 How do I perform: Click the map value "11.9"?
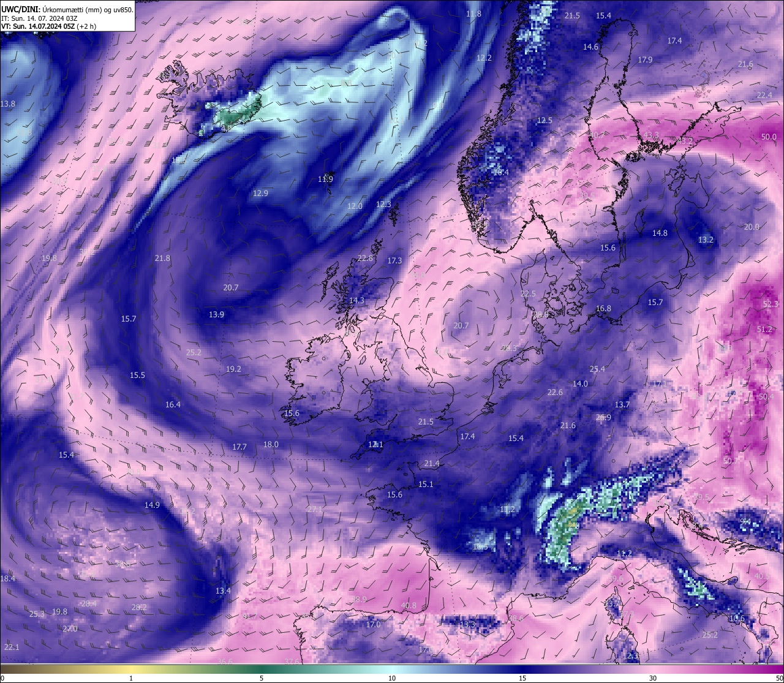[x=325, y=179]
